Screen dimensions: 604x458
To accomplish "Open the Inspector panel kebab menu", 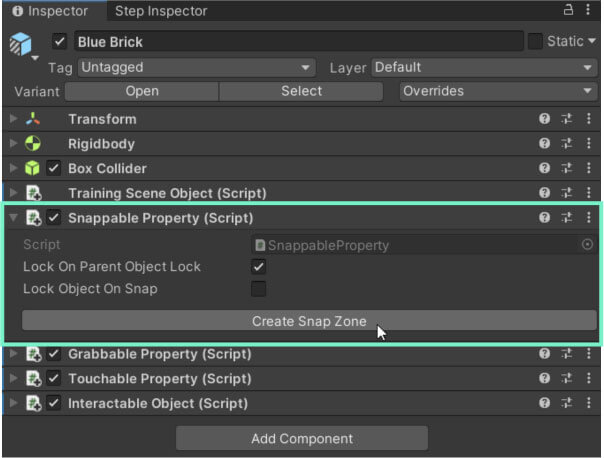I will coord(589,11).
